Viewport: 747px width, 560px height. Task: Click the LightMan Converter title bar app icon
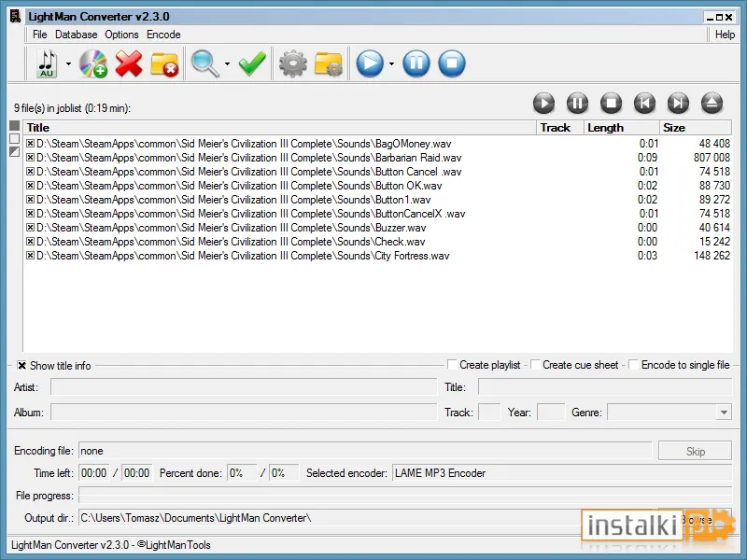[16, 17]
